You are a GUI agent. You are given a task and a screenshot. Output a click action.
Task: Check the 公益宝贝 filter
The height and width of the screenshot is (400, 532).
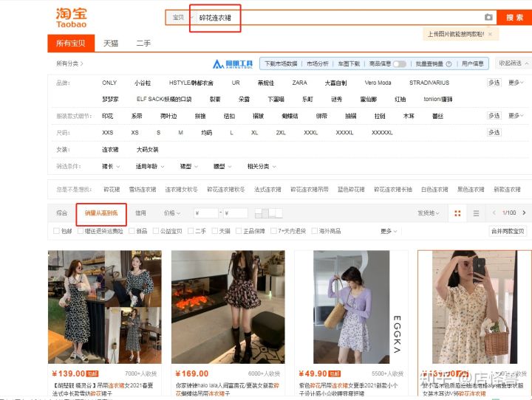click(156, 231)
